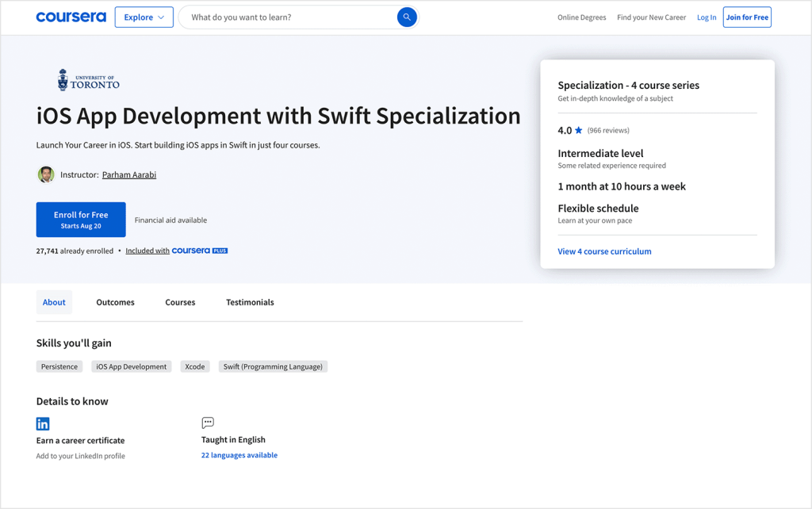Click the Log In link

pos(706,17)
